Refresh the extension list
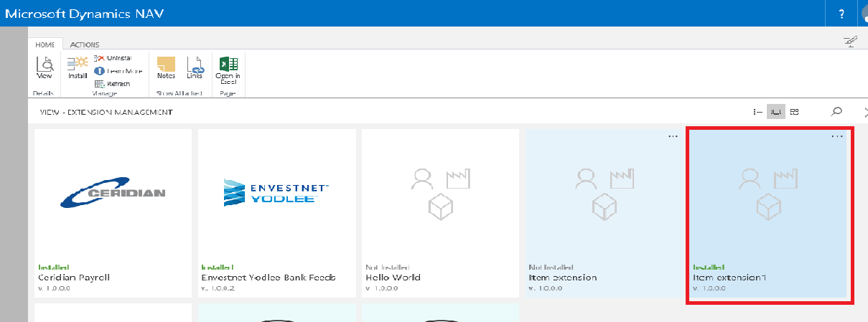 (x=113, y=84)
